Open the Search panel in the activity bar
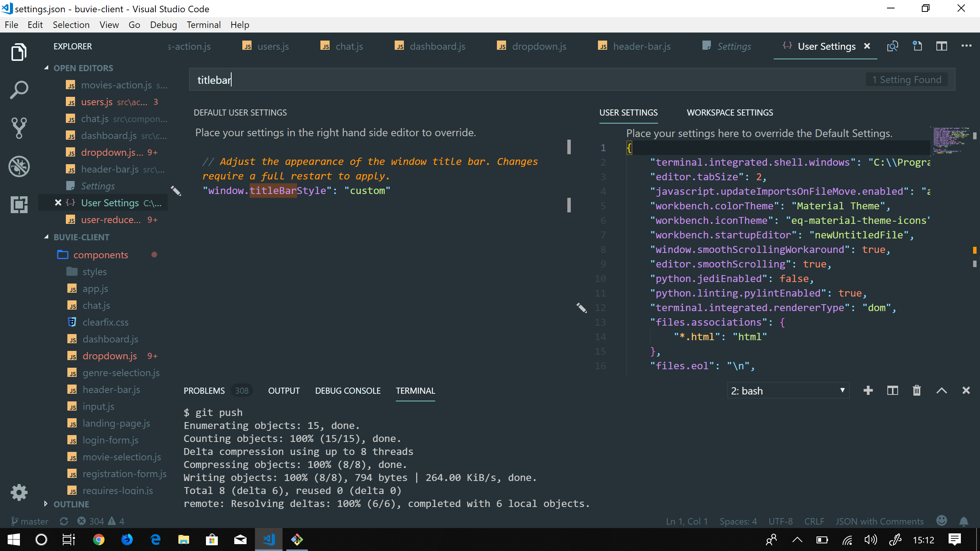Screen dimensions: 980x551 (x=18, y=90)
